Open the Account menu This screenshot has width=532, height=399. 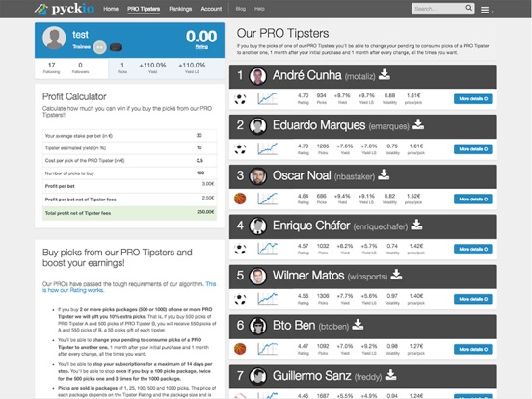(211, 9)
